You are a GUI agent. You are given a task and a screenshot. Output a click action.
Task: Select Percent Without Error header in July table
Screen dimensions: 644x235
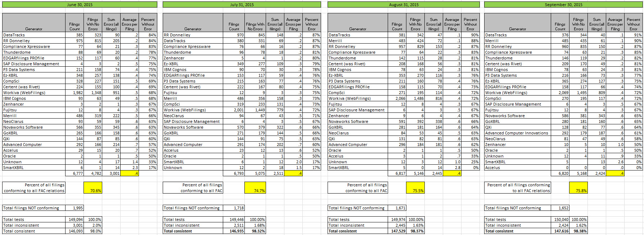click(312, 23)
